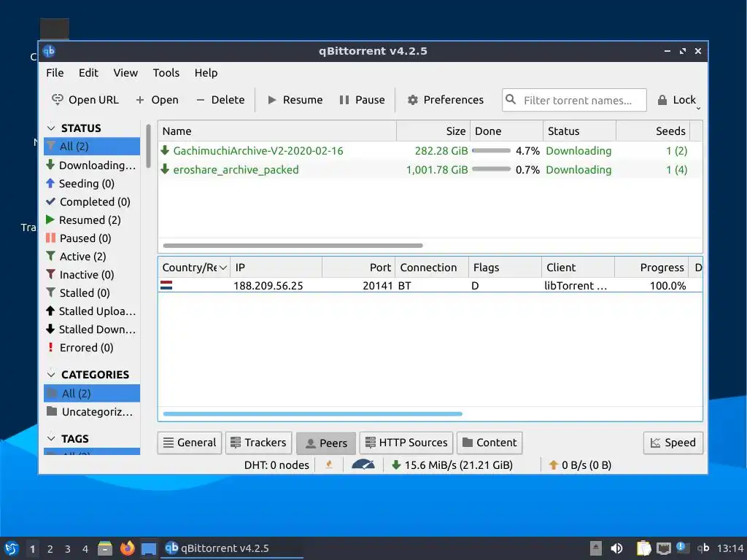Click the Resume play triangle icon

[x=272, y=100]
